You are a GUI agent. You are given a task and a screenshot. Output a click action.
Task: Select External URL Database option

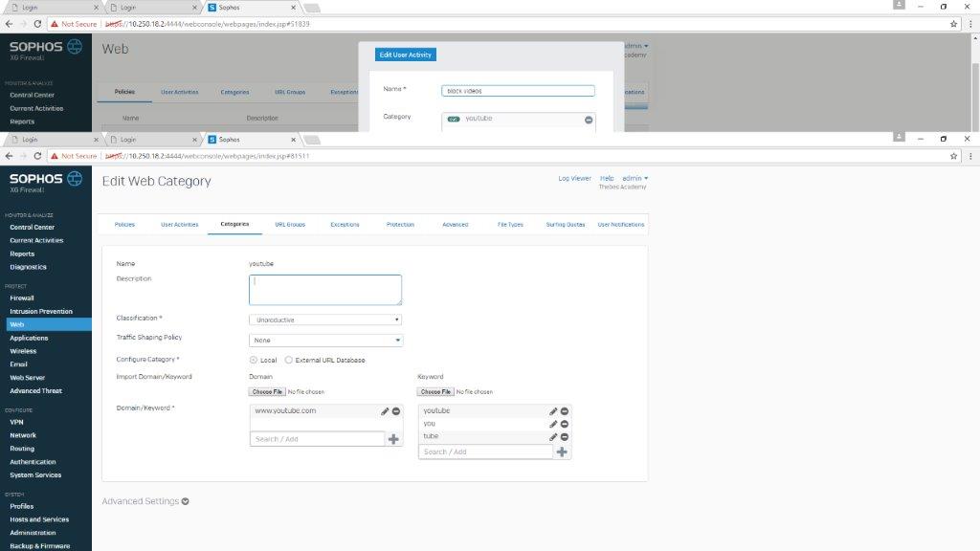pyautogui.click(x=289, y=360)
